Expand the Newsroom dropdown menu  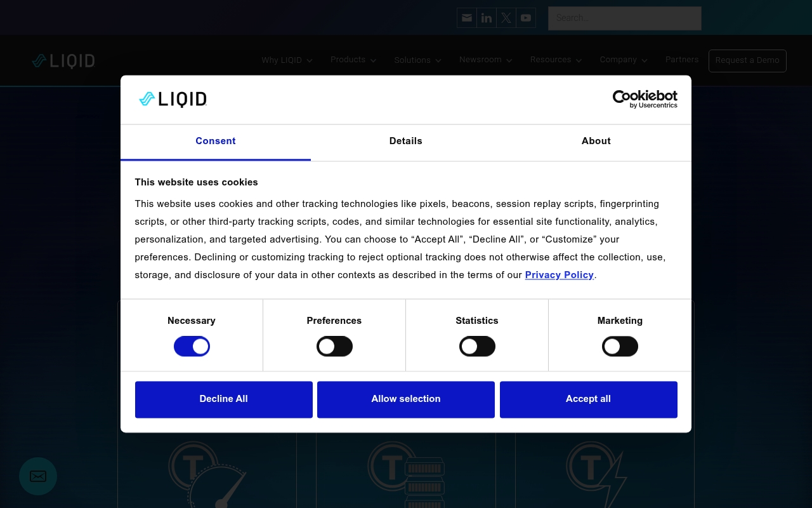[x=485, y=60]
